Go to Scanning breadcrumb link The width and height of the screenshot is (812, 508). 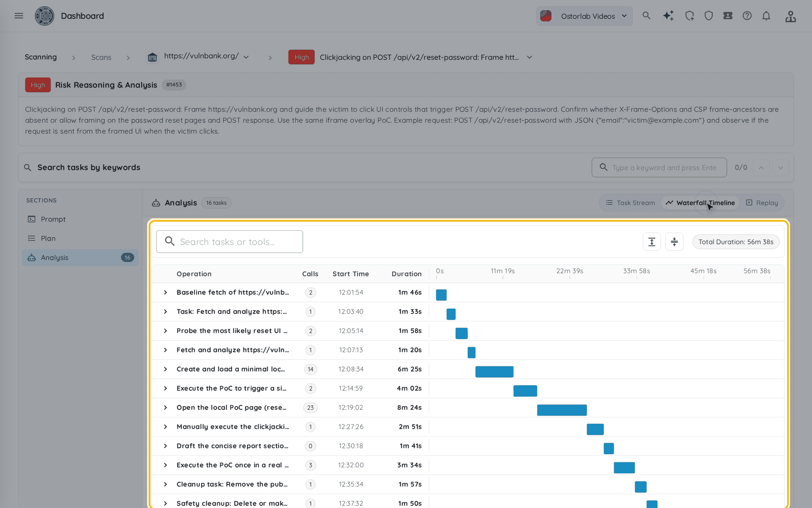[x=41, y=57]
